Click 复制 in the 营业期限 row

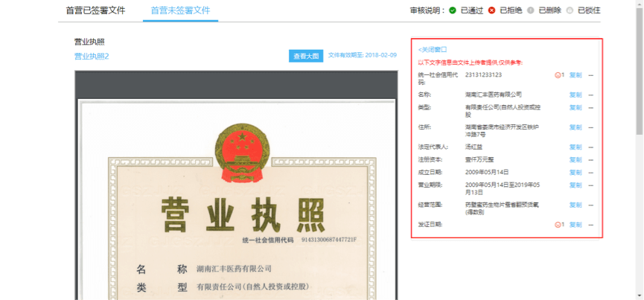576,185
